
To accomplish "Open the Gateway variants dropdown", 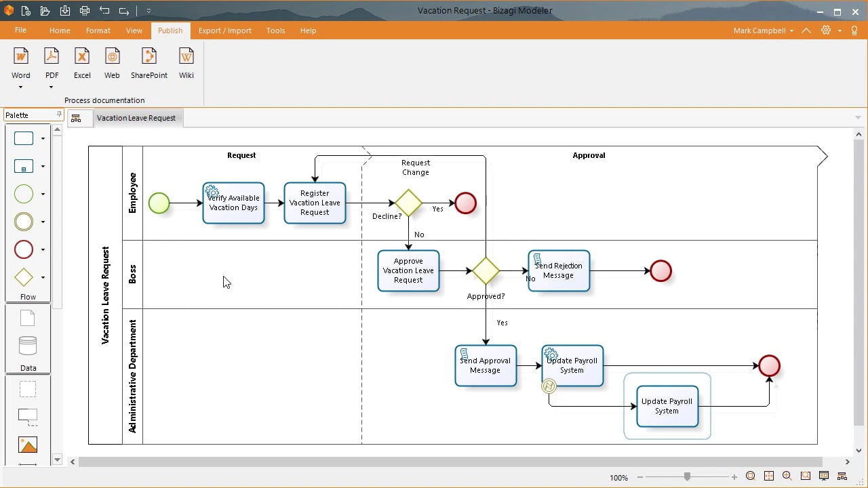I will point(43,278).
